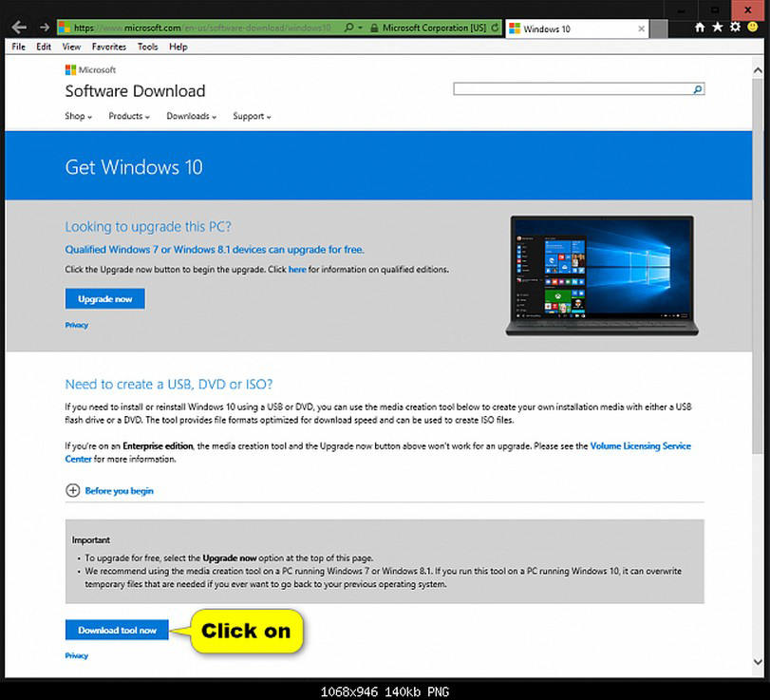770x700 pixels.
Task: Click the scrollbar down arrow
Action: pyautogui.click(x=758, y=662)
